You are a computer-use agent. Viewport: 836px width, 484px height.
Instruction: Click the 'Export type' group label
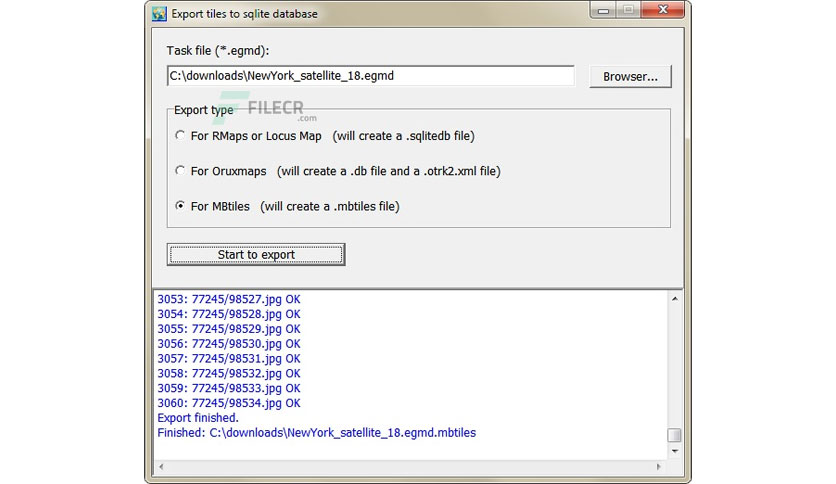click(204, 110)
